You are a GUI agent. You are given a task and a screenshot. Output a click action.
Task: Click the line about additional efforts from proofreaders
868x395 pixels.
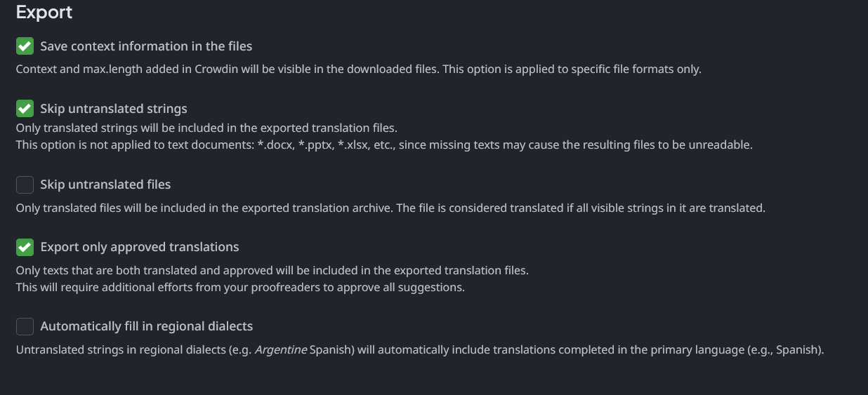pos(240,288)
